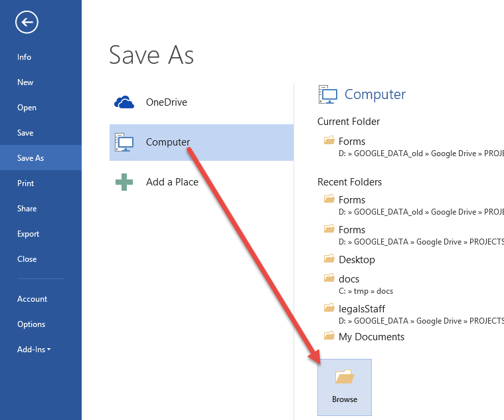Open the New document page
Screen dimensions: 504x420
coord(25,82)
